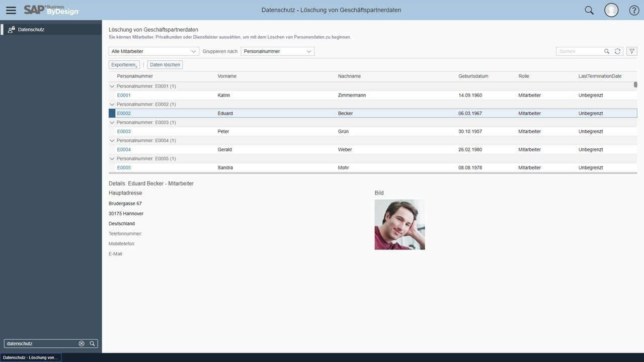Open the global search magnifier in header
644x362 pixels.
point(589,10)
